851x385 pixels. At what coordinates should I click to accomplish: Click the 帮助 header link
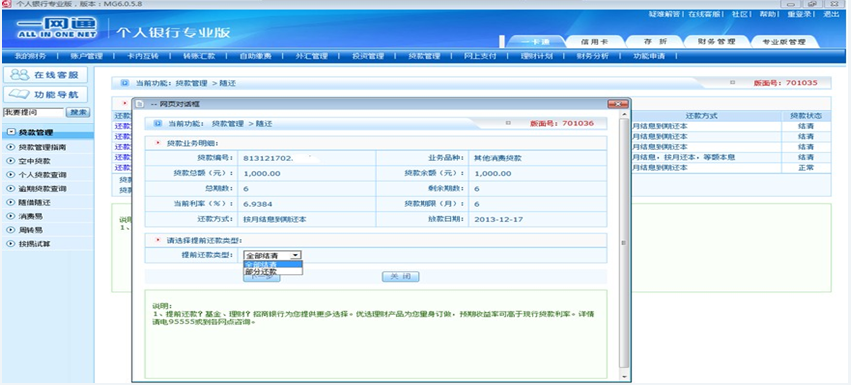[x=767, y=14]
